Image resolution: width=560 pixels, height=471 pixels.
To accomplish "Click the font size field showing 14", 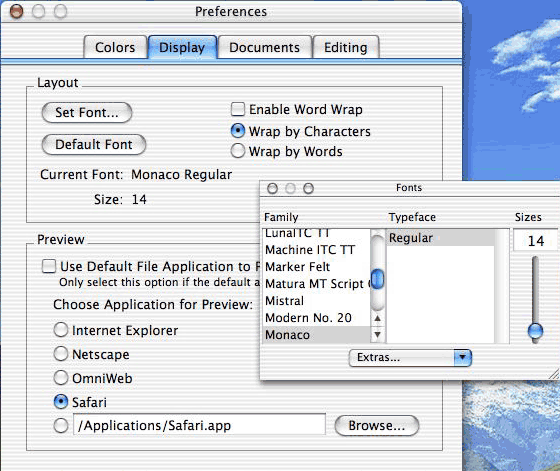I will [536, 241].
